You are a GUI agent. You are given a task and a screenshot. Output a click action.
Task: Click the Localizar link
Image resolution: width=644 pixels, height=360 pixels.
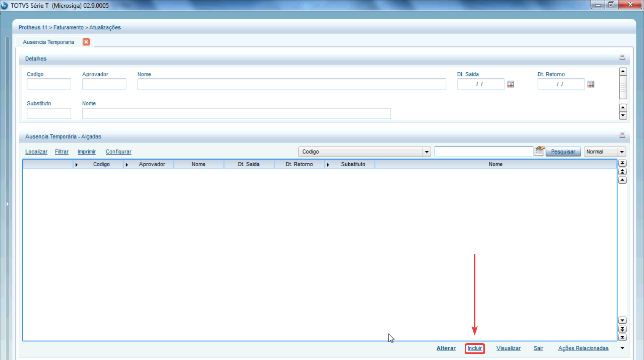tap(36, 152)
